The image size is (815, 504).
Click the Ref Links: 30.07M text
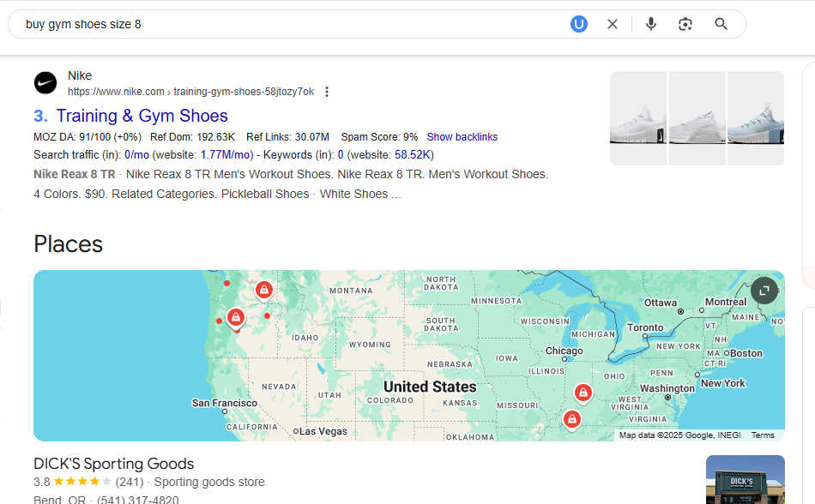tap(288, 137)
